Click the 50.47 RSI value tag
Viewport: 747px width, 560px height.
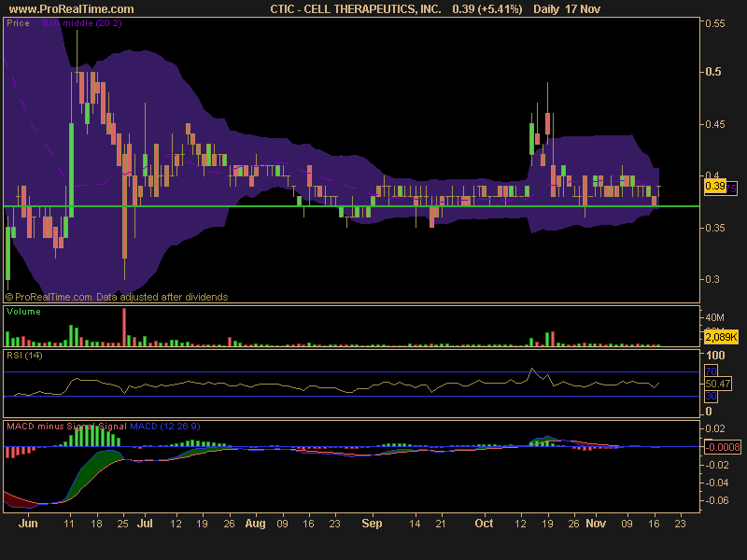[x=717, y=384]
